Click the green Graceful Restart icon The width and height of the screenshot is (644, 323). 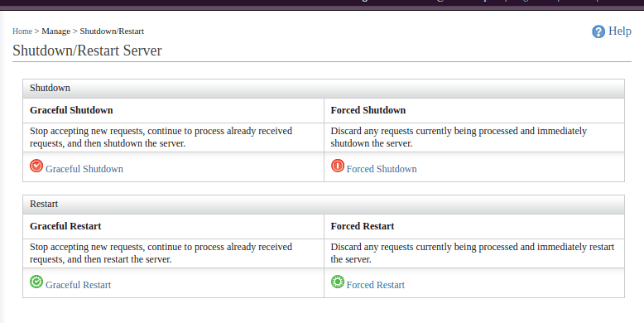pos(36,282)
